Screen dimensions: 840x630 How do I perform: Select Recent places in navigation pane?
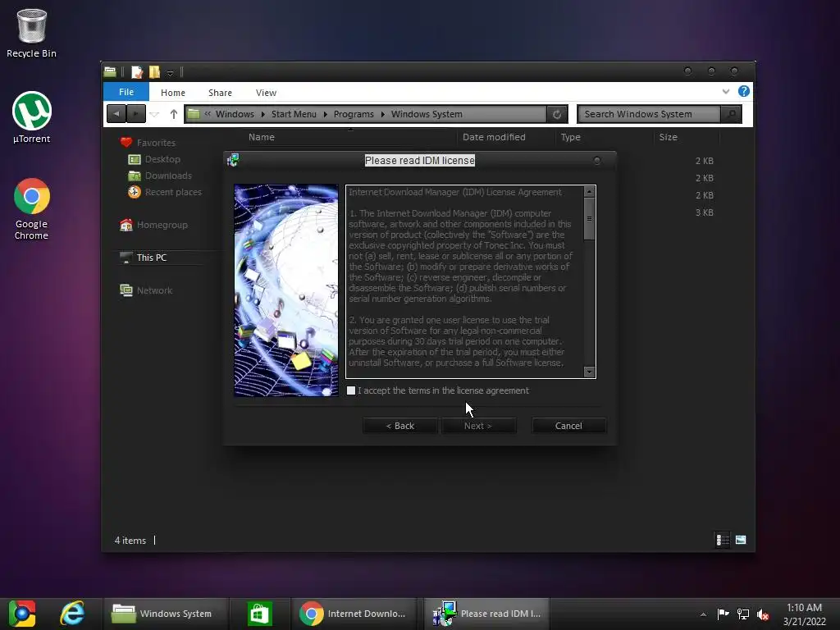(x=173, y=192)
